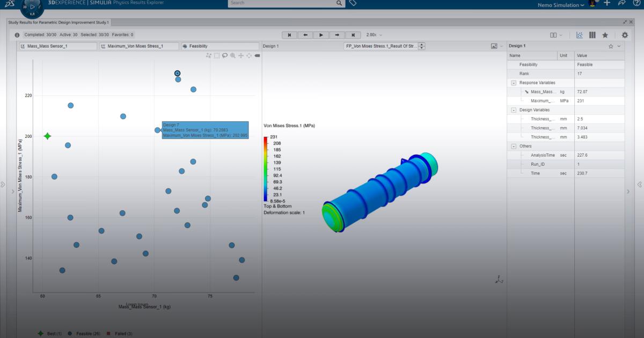Click the XYZ axis triad icon
The width and height of the screenshot is (644, 338).
[x=499, y=279]
